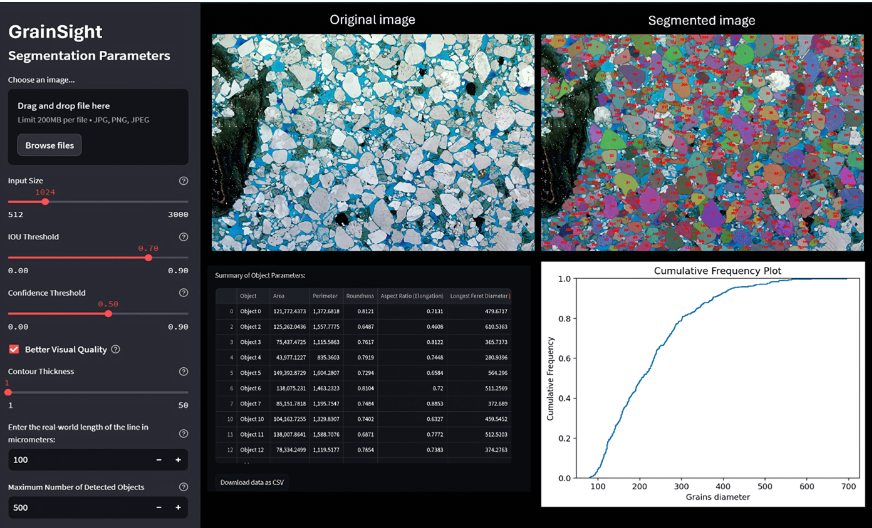This screenshot has width=872, height=528.
Task: Select the Object 5 row in table
Action: pyautogui.click(x=251, y=372)
